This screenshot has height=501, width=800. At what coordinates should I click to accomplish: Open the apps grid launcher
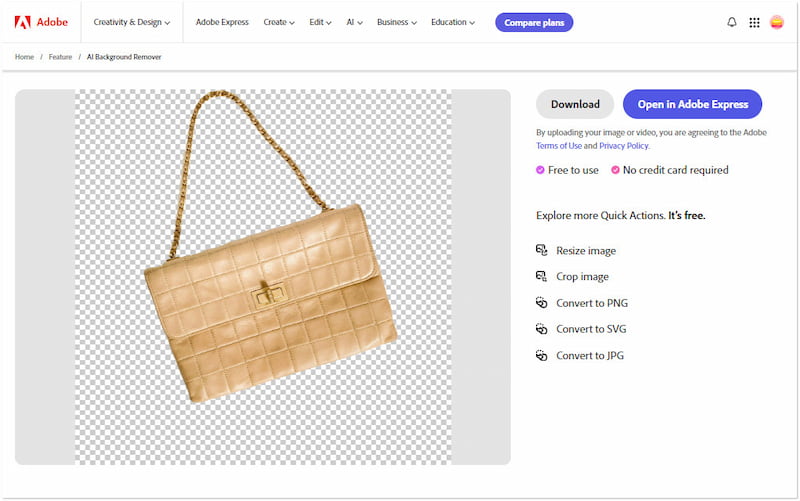pyautogui.click(x=754, y=22)
